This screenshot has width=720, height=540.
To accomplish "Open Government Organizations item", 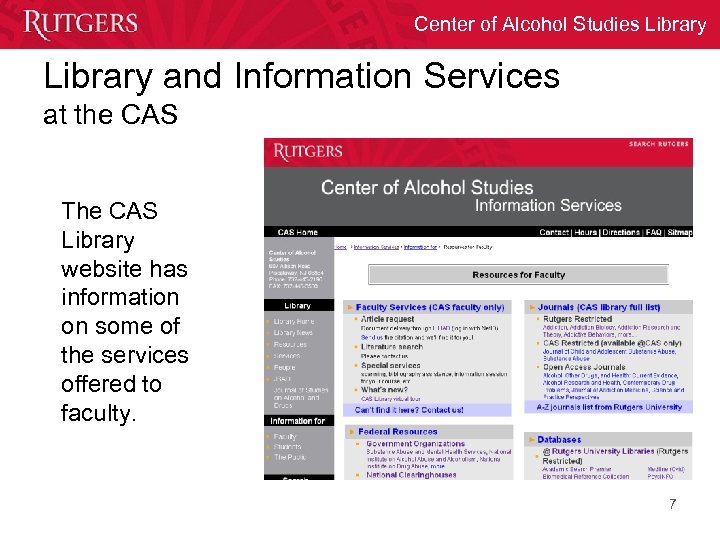I will [x=415, y=444].
